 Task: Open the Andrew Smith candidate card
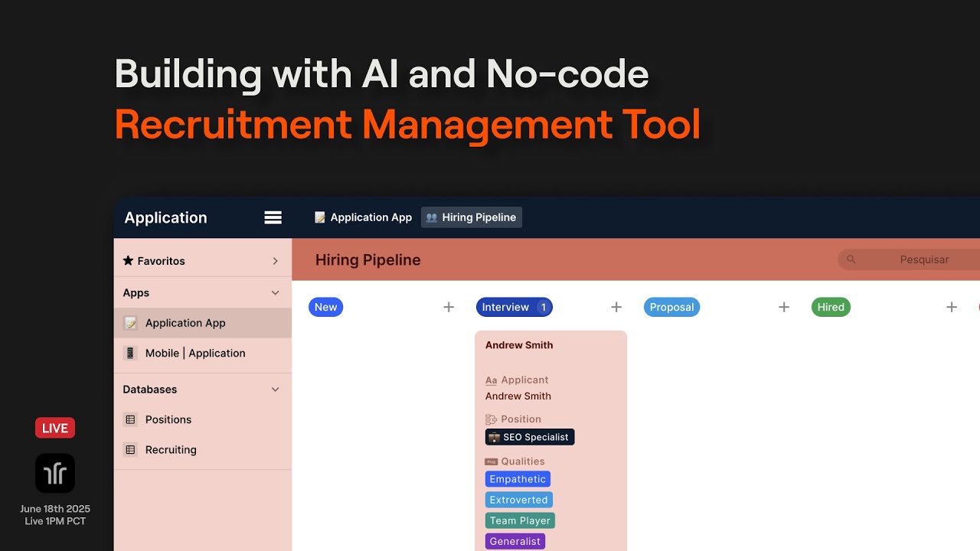pos(550,440)
